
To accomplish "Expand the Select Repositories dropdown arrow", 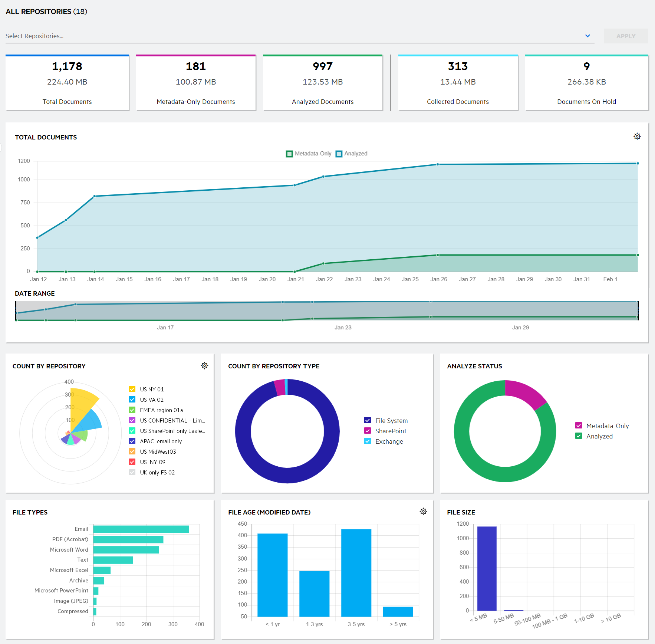I will [587, 36].
